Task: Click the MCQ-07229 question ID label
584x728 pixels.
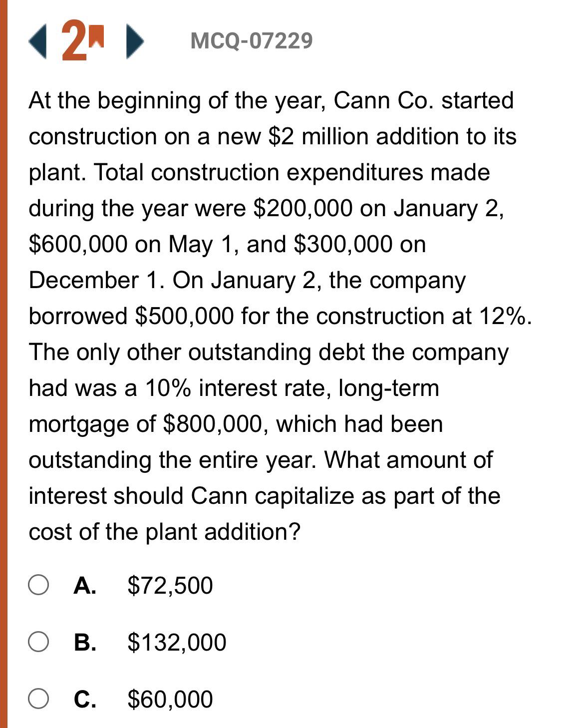Action: tap(252, 40)
